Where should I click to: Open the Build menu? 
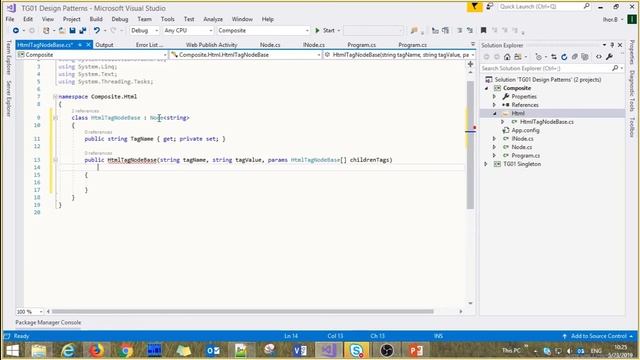tap(96, 19)
